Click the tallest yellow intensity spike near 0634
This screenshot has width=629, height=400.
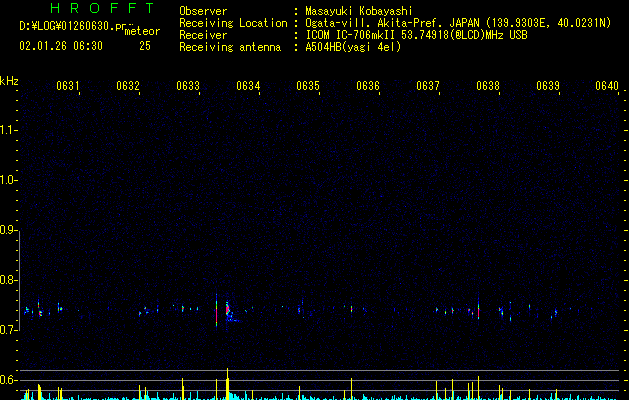[227, 384]
